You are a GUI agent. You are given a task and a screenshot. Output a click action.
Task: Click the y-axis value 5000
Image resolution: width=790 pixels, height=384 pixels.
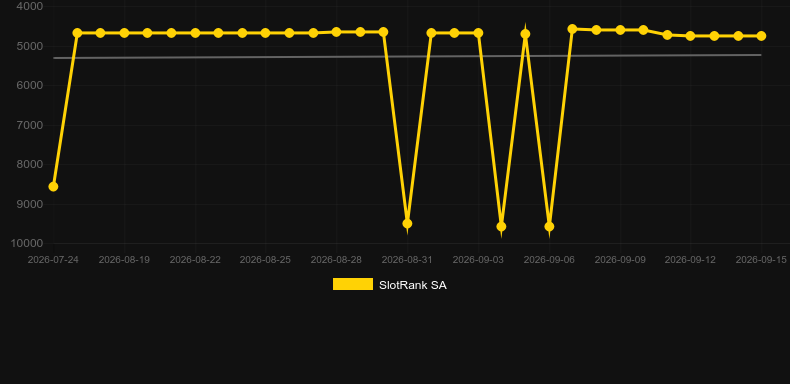[x=30, y=46]
